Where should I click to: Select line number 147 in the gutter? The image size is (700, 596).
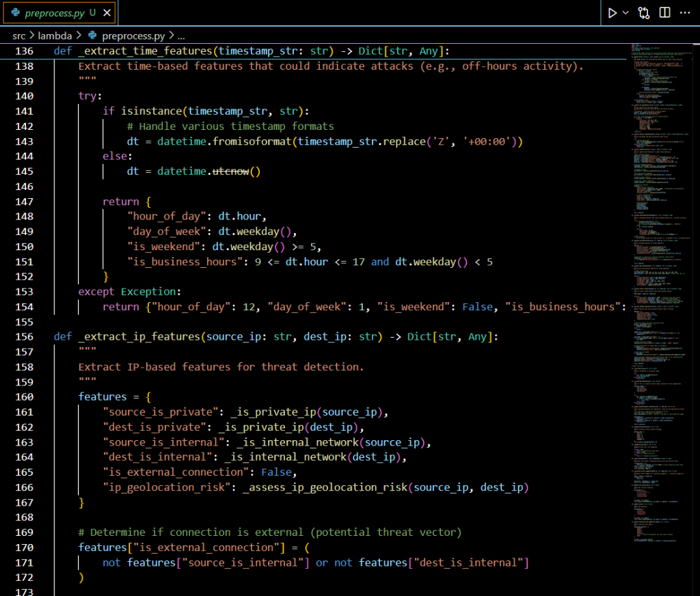pyautogui.click(x=24, y=202)
